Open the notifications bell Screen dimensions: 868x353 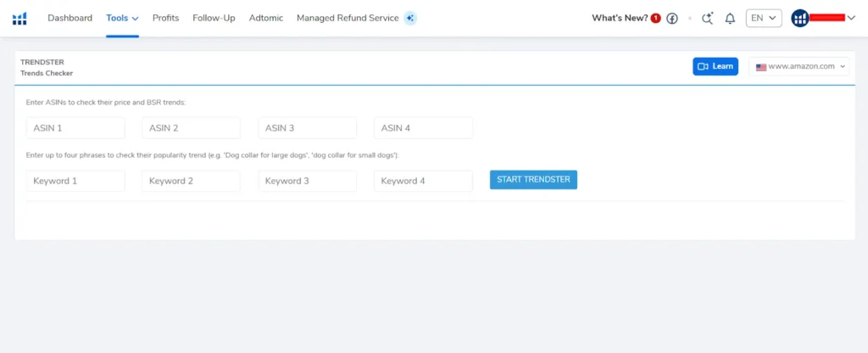(730, 19)
